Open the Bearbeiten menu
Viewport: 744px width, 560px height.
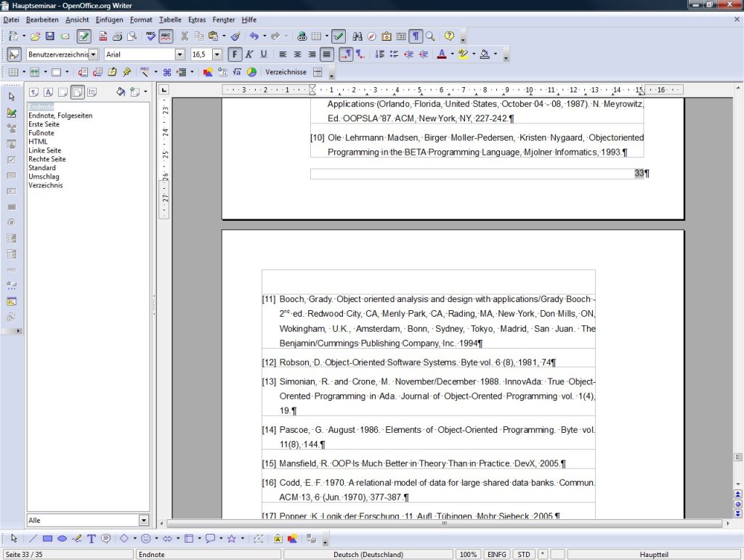(42, 20)
